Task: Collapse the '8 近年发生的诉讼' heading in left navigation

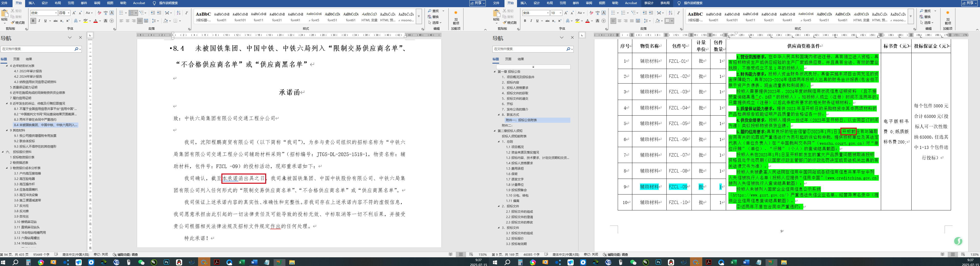Action: coord(6,104)
